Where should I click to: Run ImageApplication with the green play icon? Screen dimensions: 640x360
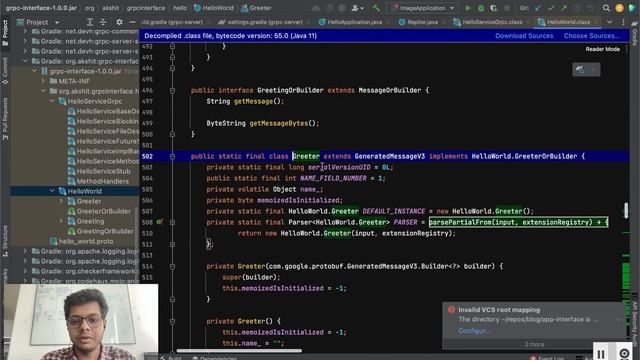468,8
